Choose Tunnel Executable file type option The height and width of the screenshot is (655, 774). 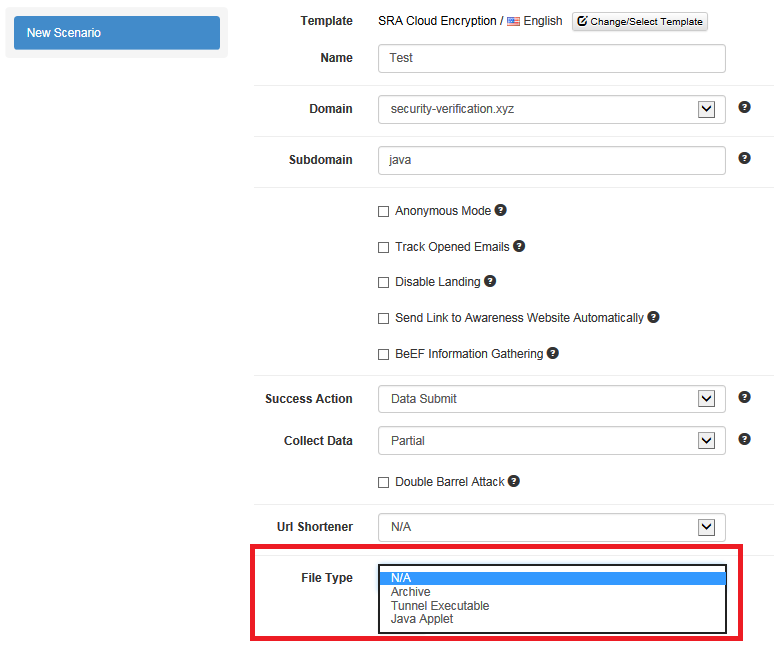click(440, 606)
